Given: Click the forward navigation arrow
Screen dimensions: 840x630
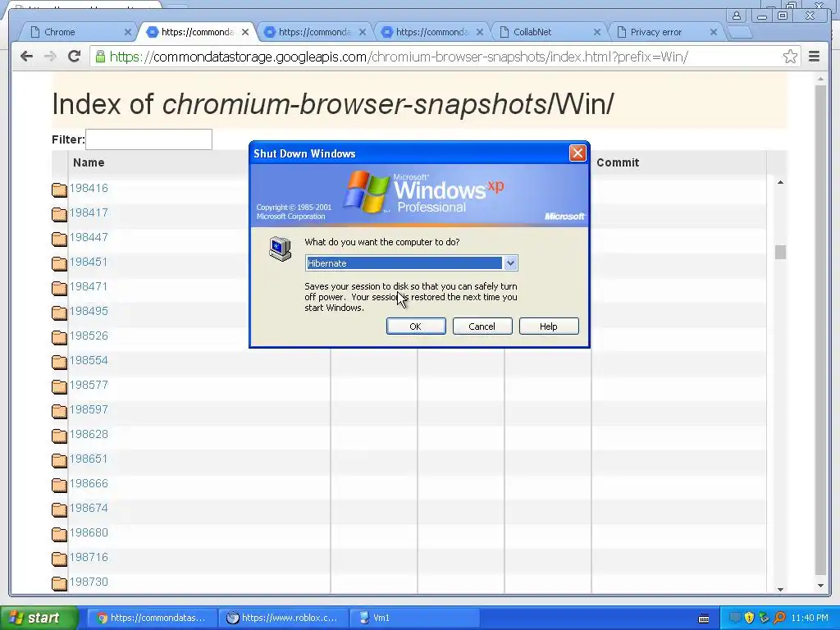Looking at the screenshot, I should (x=50, y=57).
